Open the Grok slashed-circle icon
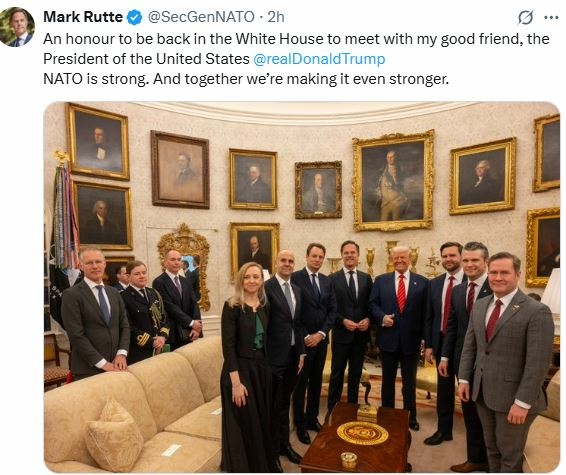Image resolution: width=566 pixels, height=475 pixels. pyautogui.click(x=525, y=17)
